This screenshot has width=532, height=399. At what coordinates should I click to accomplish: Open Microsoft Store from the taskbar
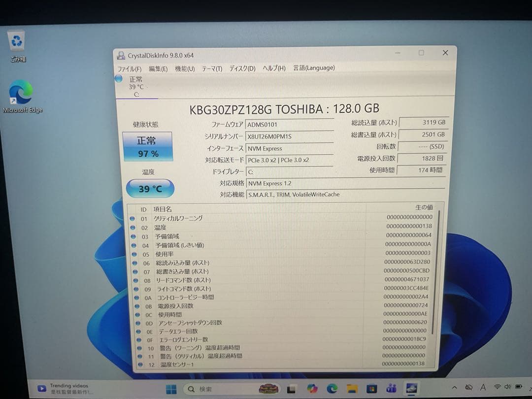click(x=372, y=388)
